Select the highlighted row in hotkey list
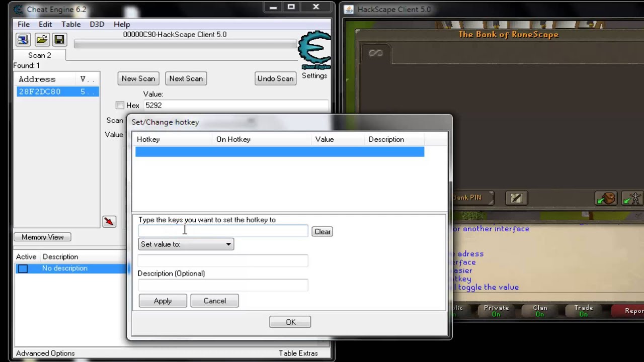This screenshot has height=362, width=644. pyautogui.click(x=280, y=151)
